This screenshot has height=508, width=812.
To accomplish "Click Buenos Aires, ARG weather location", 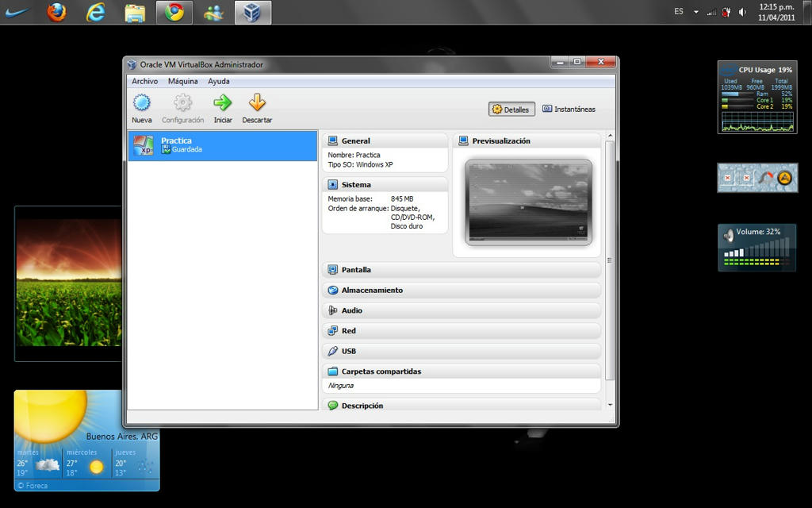I will pos(121,437).
